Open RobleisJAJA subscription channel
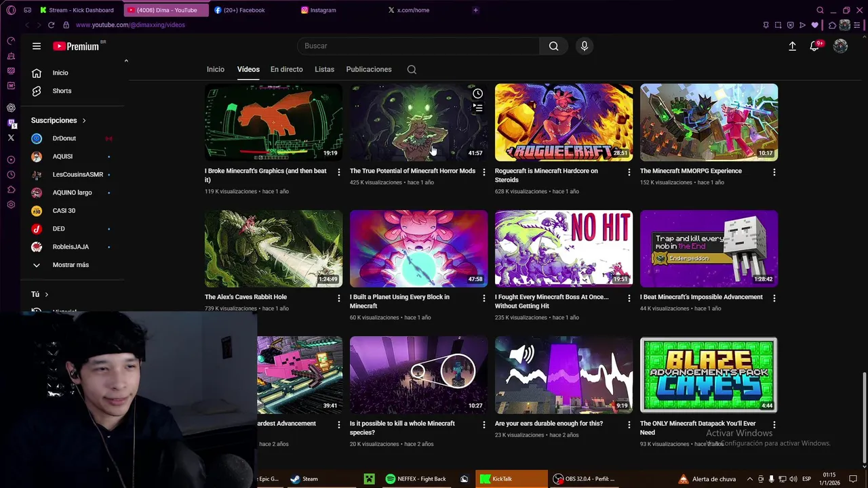The image size is (868, 488). coord(71,247)
